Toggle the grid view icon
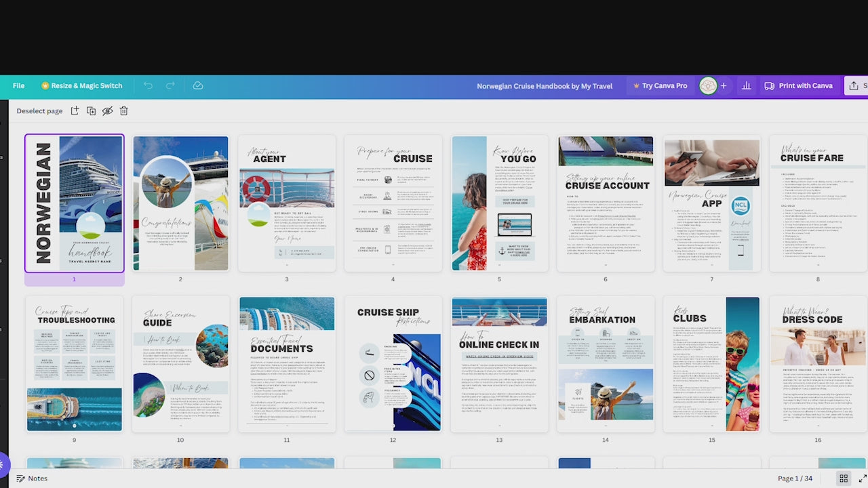The image size is (868, 488). [844, 479]
